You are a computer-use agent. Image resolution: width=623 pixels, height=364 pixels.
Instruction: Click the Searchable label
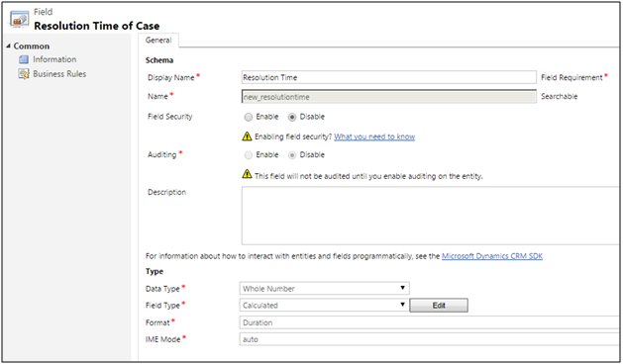pos(559,97)
